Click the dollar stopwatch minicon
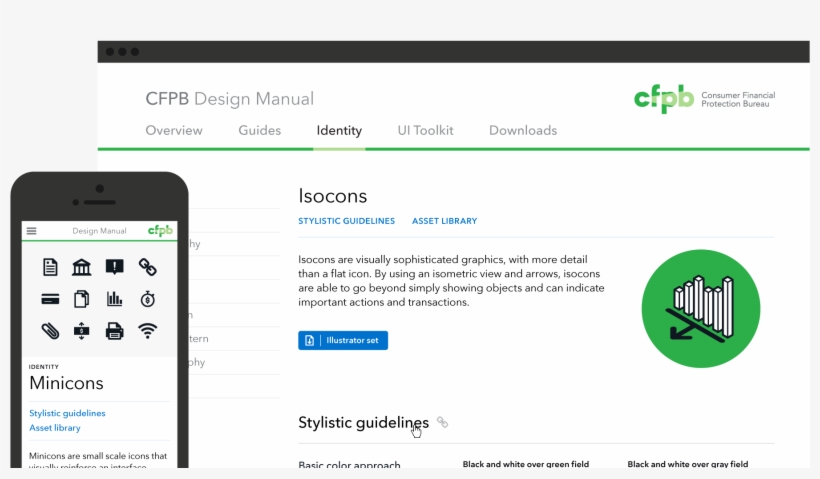 [147, 299]
